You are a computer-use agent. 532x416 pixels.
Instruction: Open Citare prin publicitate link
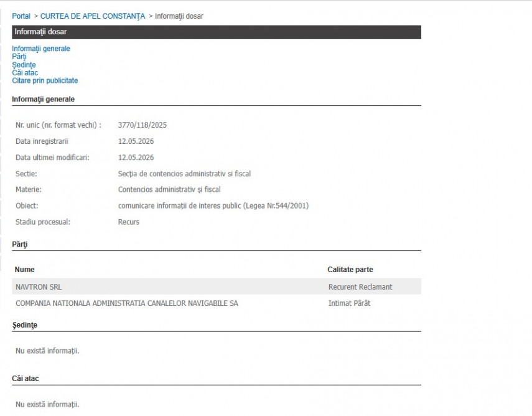coord(45,80)
